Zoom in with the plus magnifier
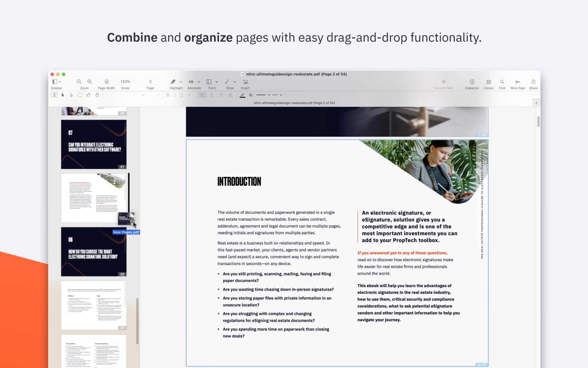This screenshot has height=368, width=588. tap(89, 82)
